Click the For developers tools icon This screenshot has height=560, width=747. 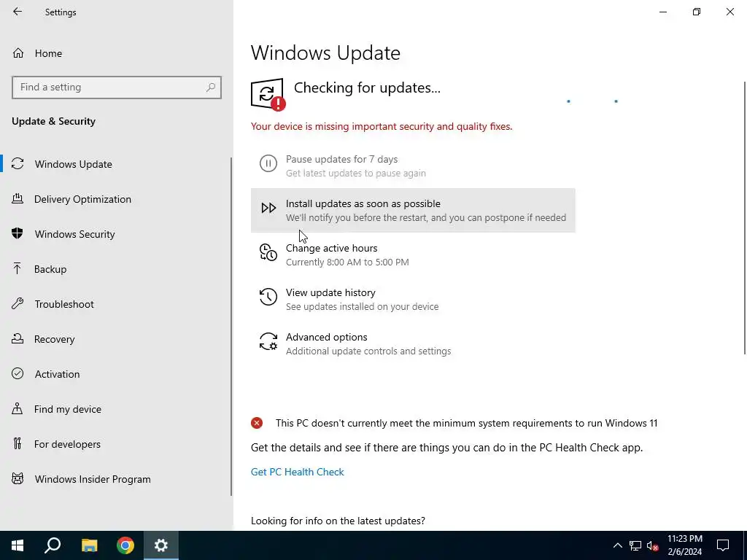tap(18, 444)
